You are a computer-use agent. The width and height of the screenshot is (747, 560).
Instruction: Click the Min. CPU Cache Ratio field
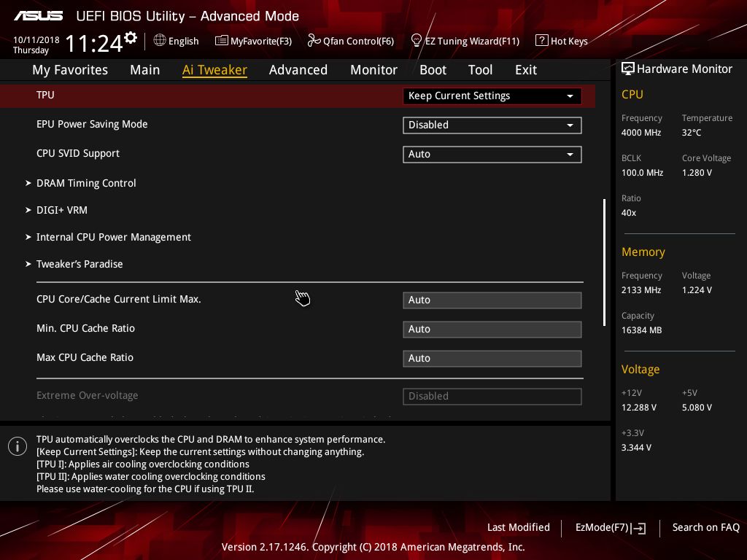492,329
